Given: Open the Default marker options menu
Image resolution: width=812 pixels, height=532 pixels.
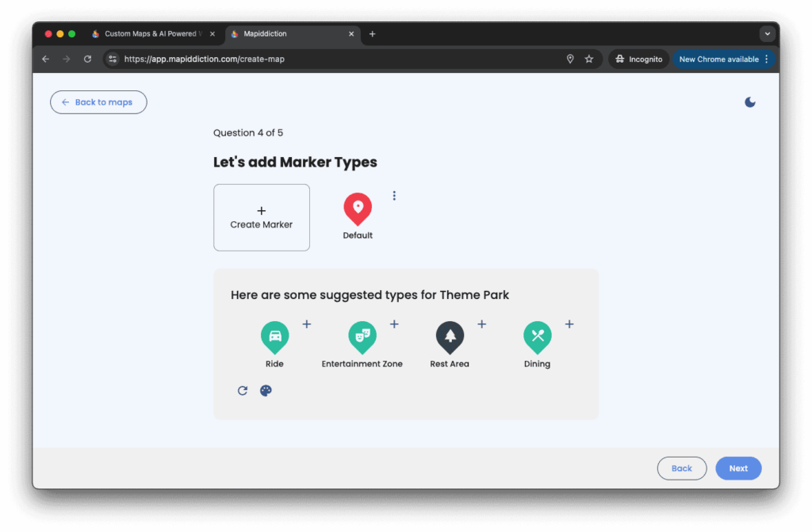Looking at the screenshot, I should (394, 196).
